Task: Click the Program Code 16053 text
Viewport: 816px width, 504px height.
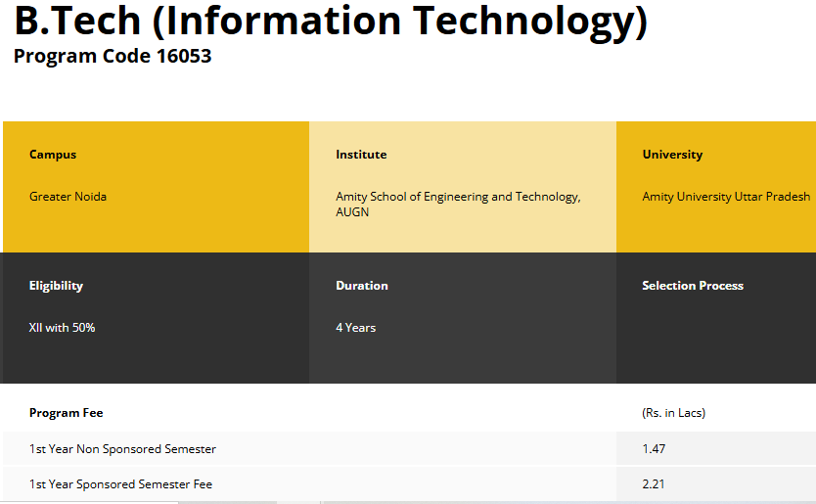Action: [x=113, y=56]
